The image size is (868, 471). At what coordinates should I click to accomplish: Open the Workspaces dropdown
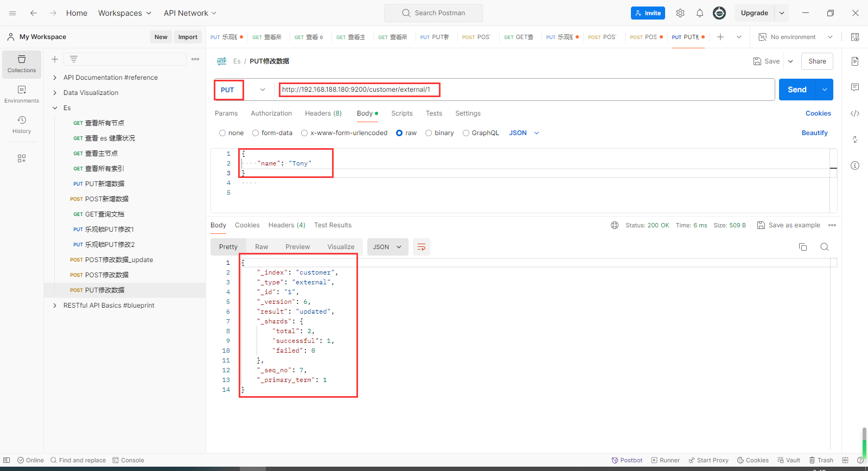(125, 13)
